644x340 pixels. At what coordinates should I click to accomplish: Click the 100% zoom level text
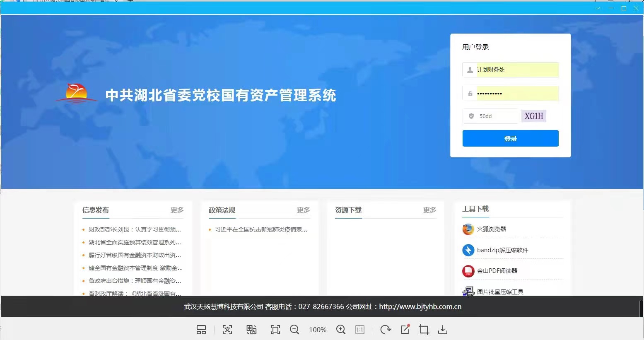pos(318,330)
